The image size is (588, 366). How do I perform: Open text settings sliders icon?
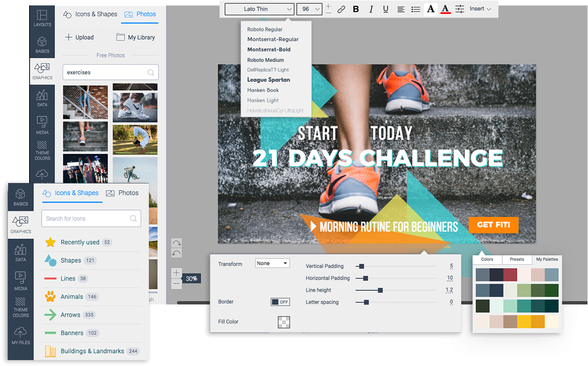click(x=460, y=9)
